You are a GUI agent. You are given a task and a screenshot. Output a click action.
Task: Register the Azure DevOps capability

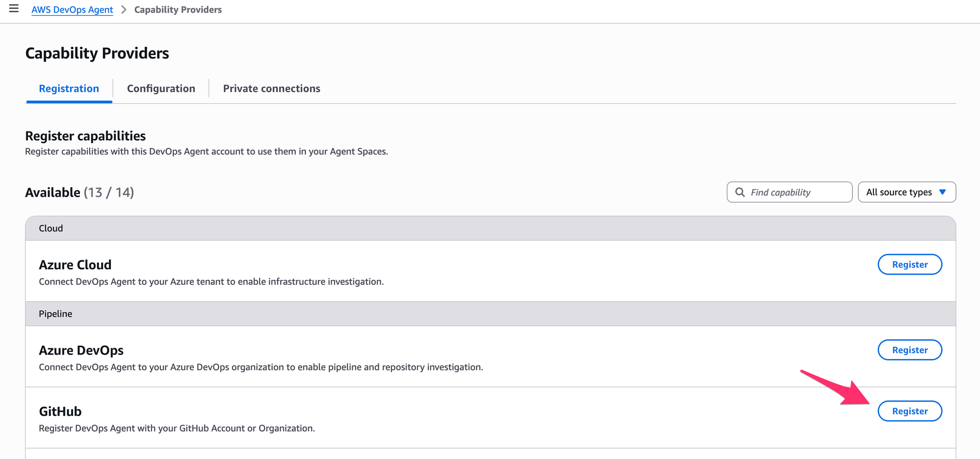click(909, 350)
